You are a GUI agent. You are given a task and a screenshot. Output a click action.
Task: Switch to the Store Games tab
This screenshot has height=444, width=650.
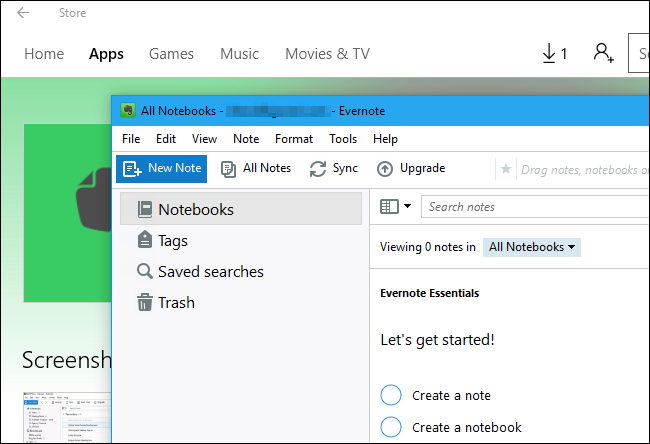pyautogui.click(x=171, y=54)
